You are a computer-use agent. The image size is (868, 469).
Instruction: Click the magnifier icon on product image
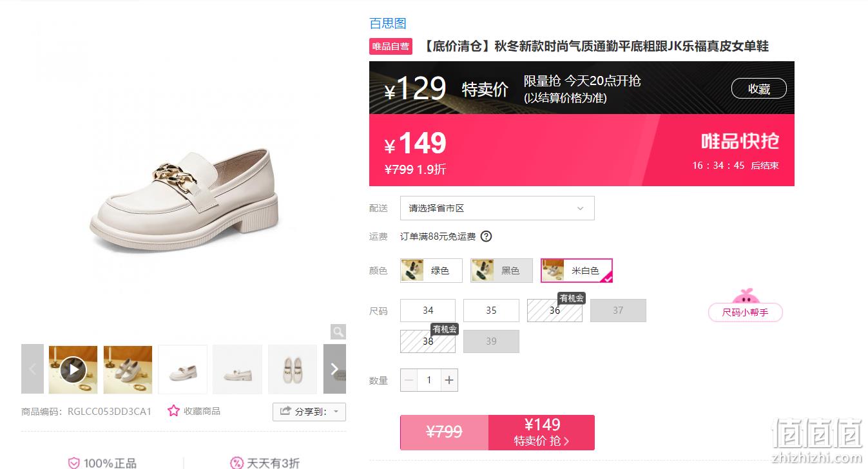(338, 332)
